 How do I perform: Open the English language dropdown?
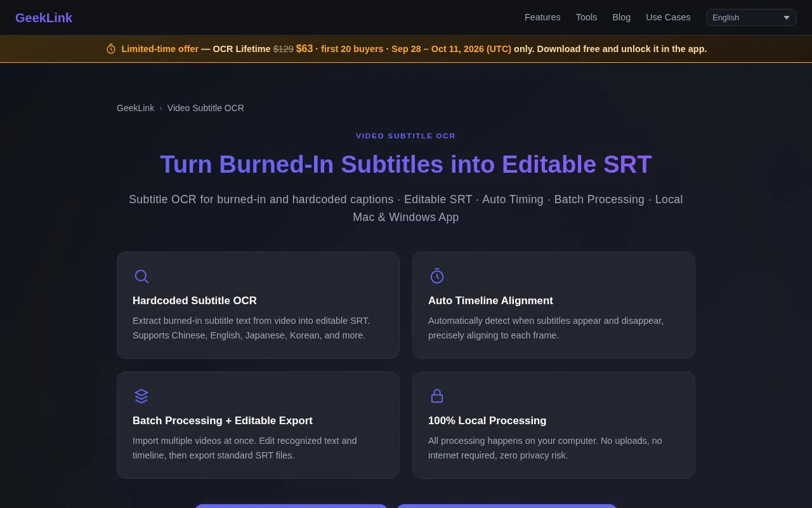click(751, 18)
